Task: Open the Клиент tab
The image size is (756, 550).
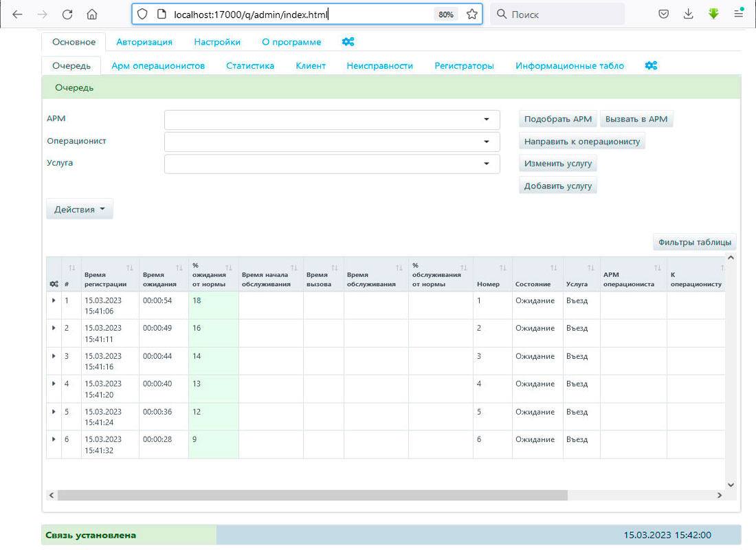Action: point(311,65)
